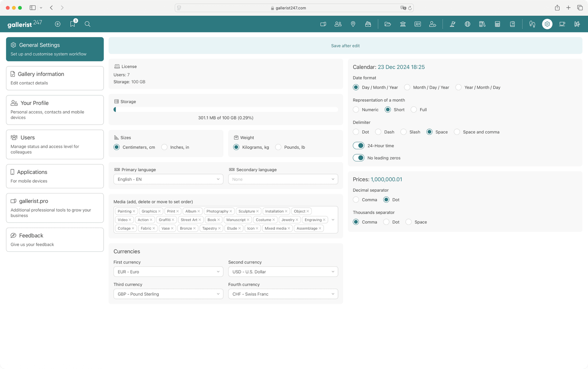This screenshot has width=588, height=369.
Task: Go to the Users settings section
Action: [55, 144]
